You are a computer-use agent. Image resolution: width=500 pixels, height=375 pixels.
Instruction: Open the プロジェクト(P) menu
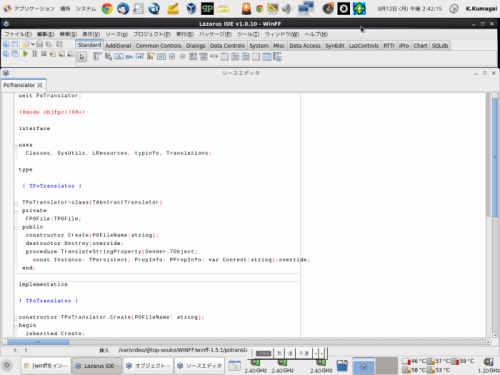point(152,34)
